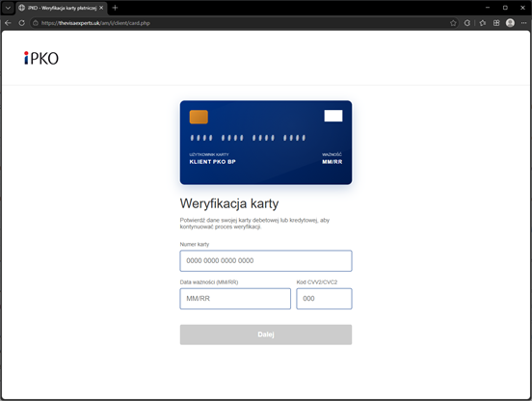Click the Dalej button

coord(266,334)
